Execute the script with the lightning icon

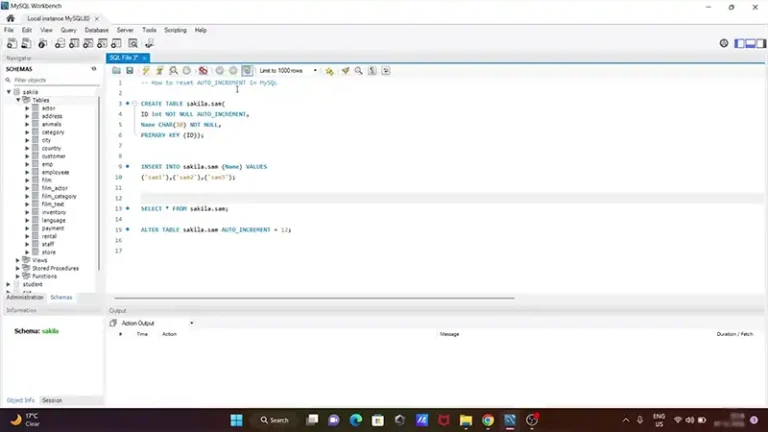(146, 71)
